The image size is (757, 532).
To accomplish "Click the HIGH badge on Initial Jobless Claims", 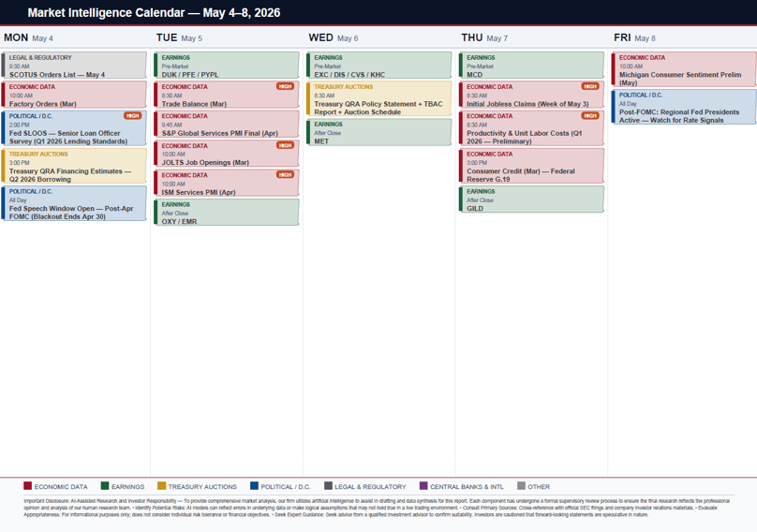I will (590, 86).
